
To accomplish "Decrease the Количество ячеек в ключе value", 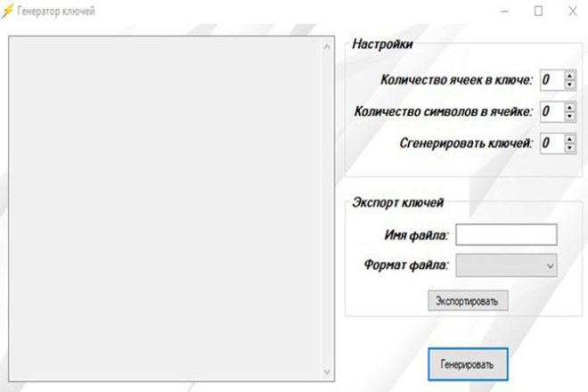I will click(569, 85).
